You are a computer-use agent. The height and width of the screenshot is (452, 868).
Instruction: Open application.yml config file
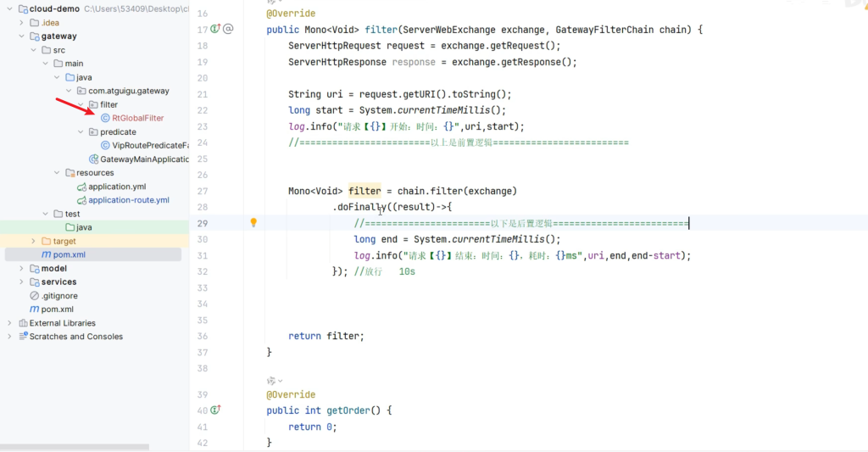click(x=117, y=187)
